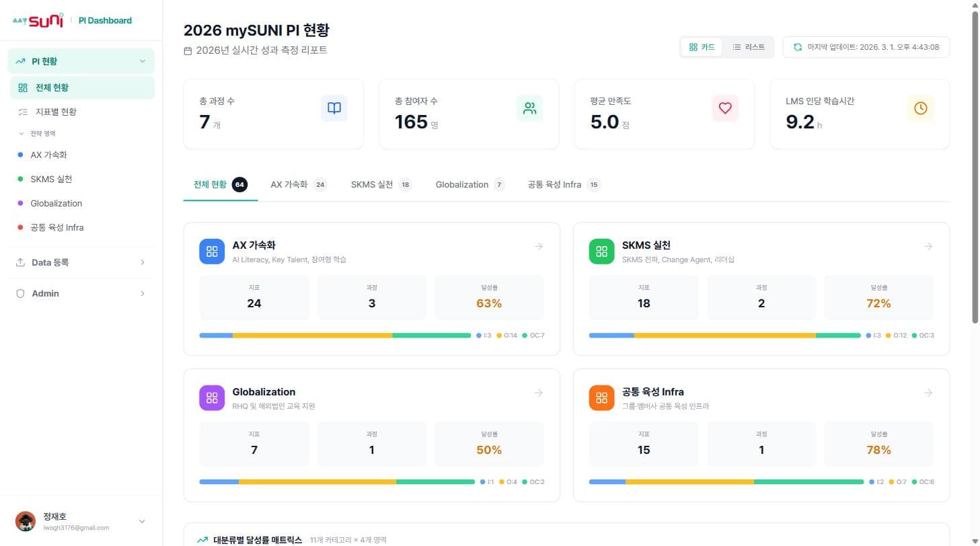Click the 63% 달성률 value in AX 가속화
980x546 pixels.
coord(489,303)
